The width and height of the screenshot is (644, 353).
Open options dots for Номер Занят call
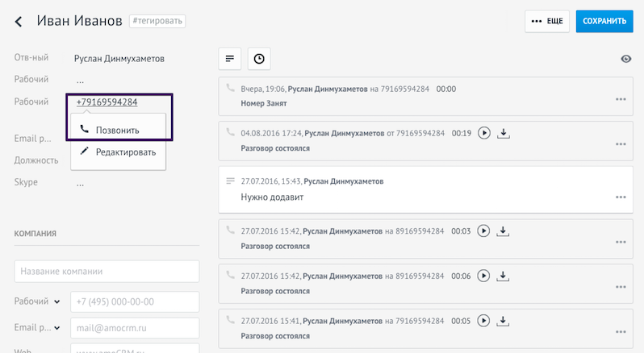pyautogui.click(x=621, y=99)
